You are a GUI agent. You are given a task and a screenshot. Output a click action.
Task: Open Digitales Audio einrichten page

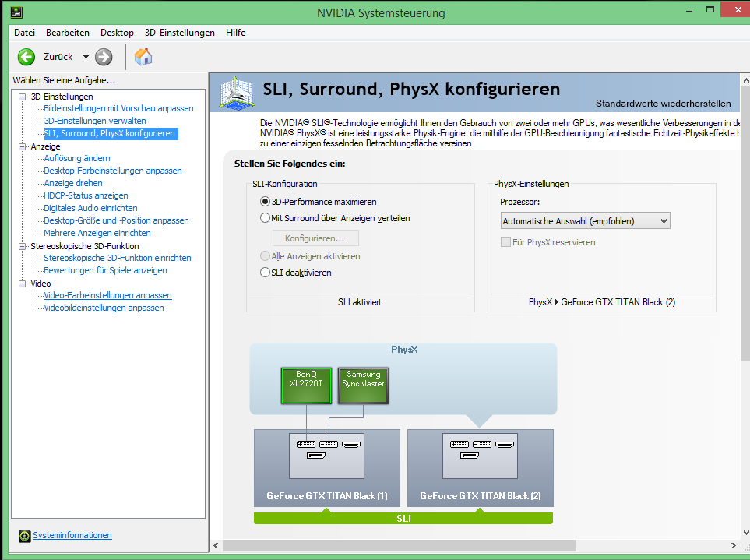(x=90, y=208)
